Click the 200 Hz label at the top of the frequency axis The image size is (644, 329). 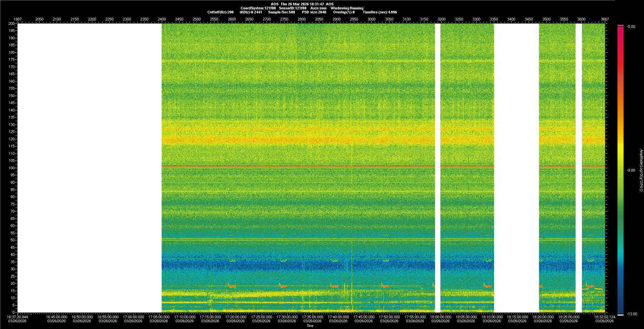(12, 23)
